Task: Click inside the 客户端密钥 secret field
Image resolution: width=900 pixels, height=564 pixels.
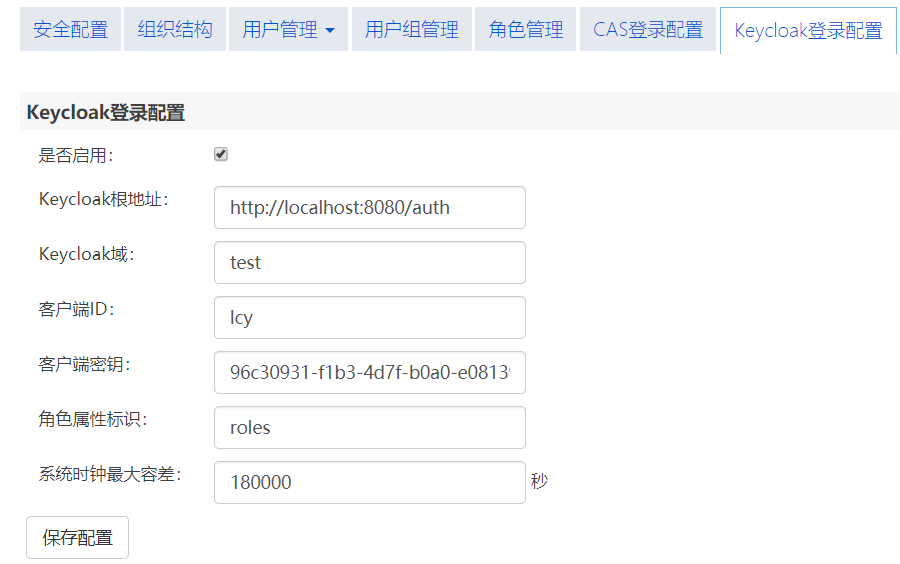Action: 369,373
